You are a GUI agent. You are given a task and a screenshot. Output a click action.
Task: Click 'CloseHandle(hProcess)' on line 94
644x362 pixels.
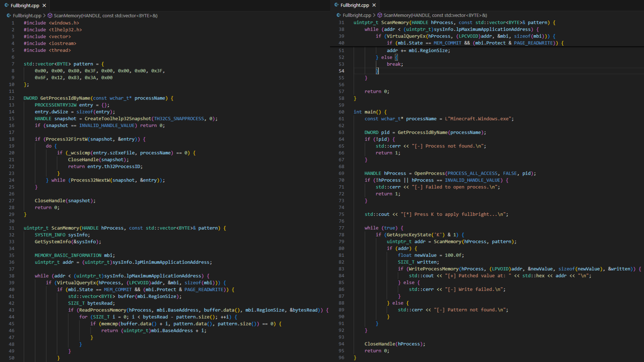[394, 344]
